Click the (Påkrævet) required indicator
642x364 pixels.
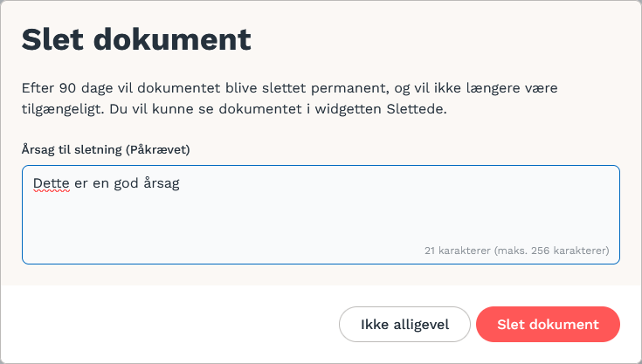pyautogui.click(x=157, y=149)
